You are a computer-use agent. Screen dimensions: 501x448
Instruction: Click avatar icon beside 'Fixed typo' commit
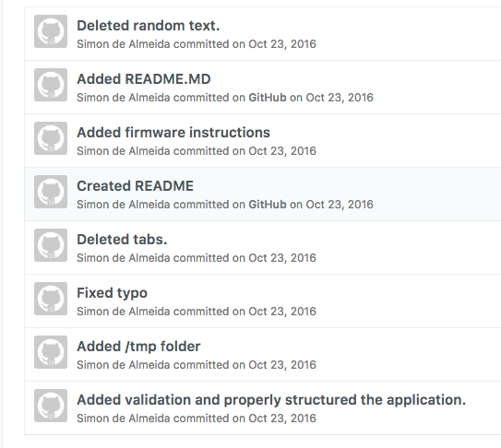(x=51, y=299)
